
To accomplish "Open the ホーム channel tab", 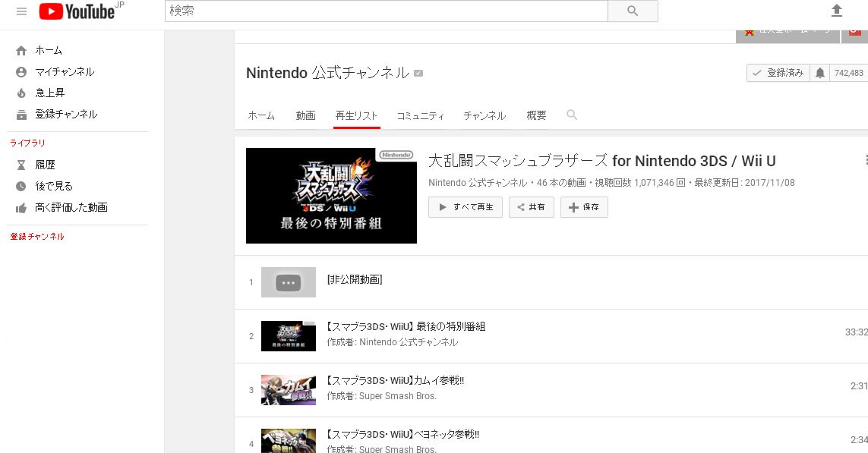I will (x=261, y=115).
